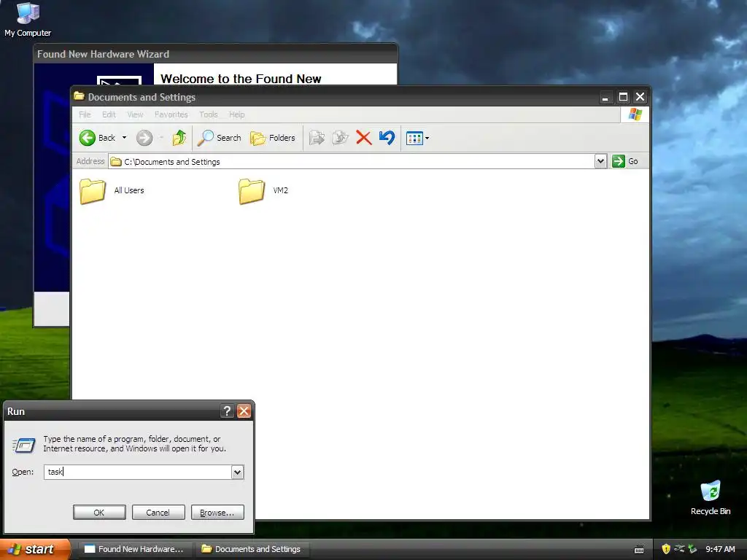Screen dimensions: 747x560
Task: Click the Windows flag logo in Explorer
Action: 635,114
